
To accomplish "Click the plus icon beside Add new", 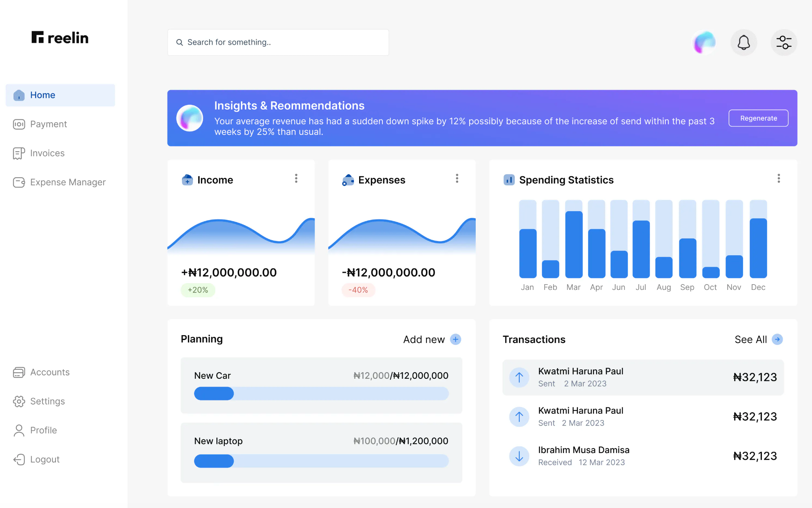I will click(x=455, y=339).
